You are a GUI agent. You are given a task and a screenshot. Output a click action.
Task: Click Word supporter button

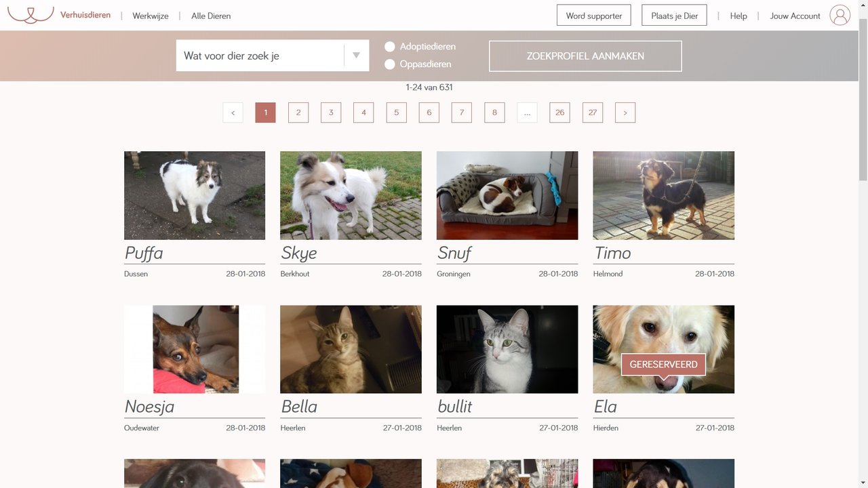point(594,16)
